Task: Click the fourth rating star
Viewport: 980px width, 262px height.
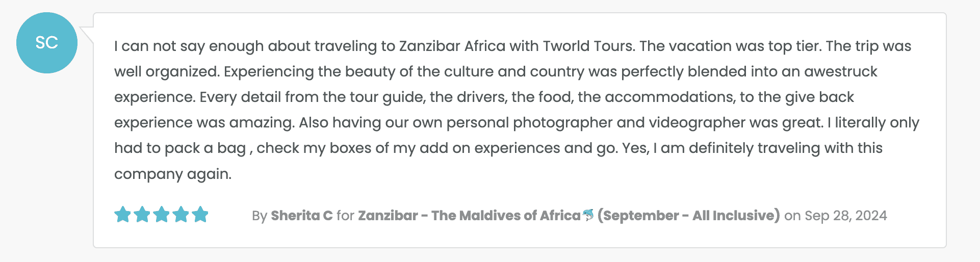Action: coord(180,215)
